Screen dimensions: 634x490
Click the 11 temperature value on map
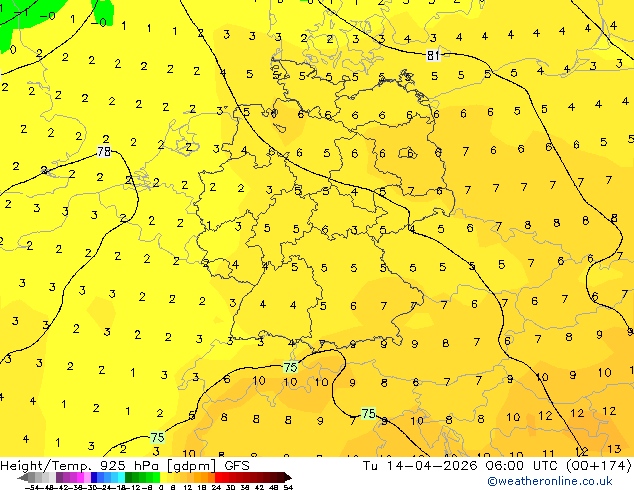click(548, 453)
